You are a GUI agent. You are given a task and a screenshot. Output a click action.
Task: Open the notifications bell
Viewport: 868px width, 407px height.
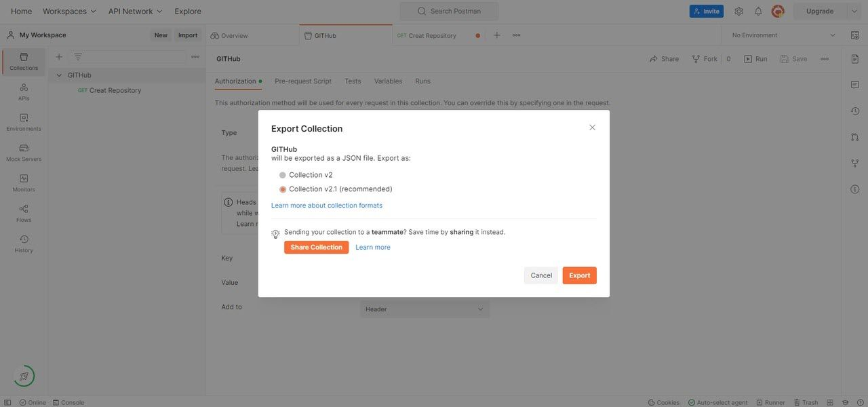coord(758,11)
